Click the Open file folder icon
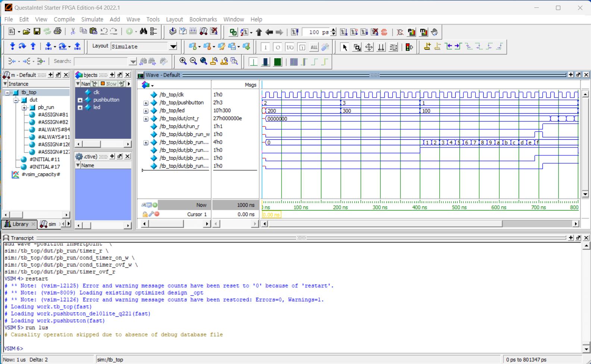This screenshot has height=364, width=591. tap(26, 32)
